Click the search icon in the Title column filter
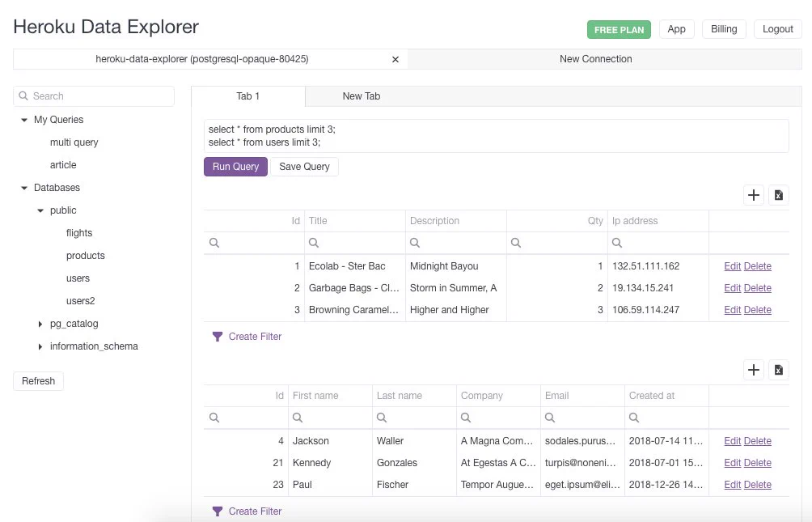 click(314, 243)
